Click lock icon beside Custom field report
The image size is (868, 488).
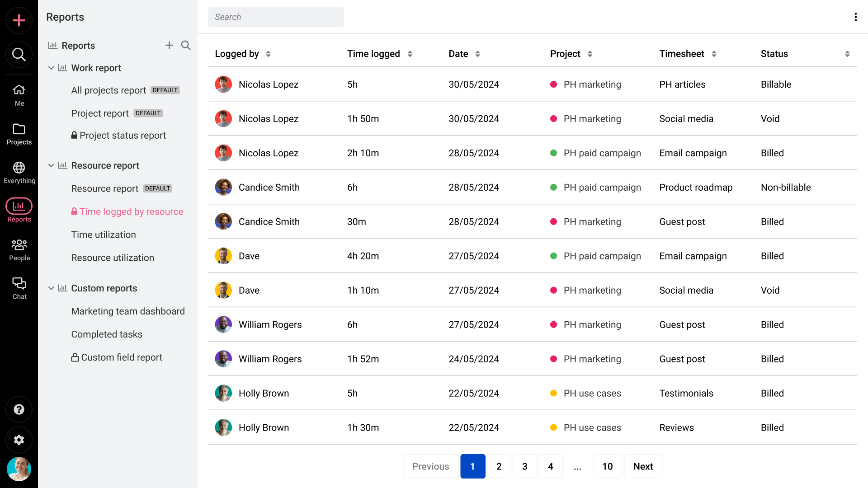(x=75, y=357)
